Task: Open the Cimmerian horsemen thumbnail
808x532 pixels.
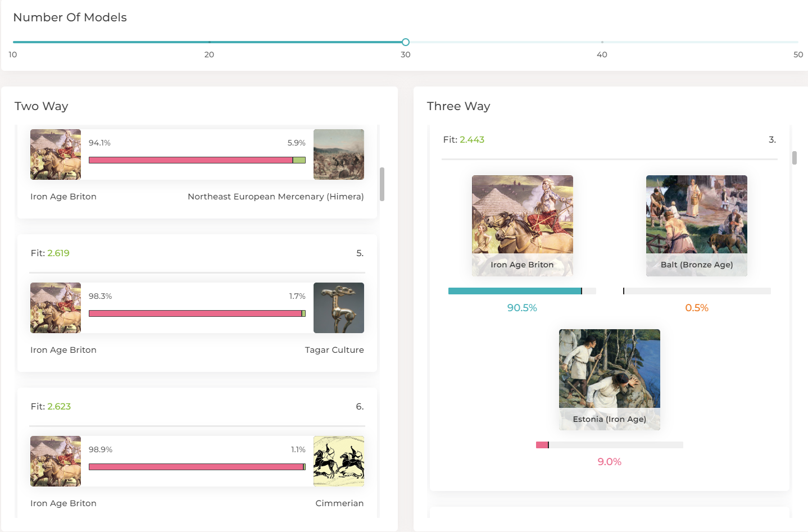Action: click(x=339, y=461)
